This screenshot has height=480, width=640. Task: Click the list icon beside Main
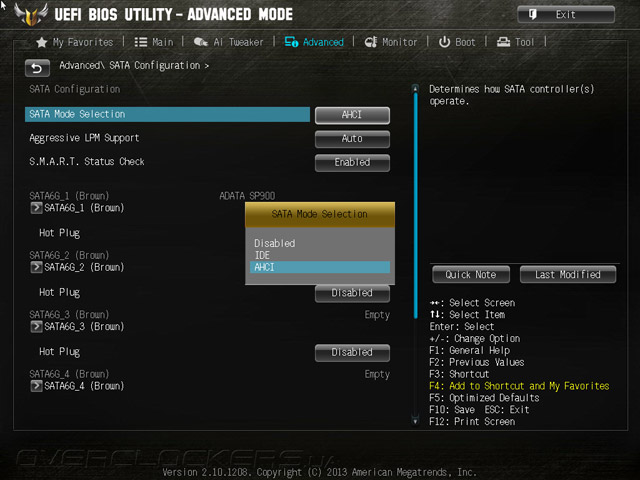[x=141, y=42]
